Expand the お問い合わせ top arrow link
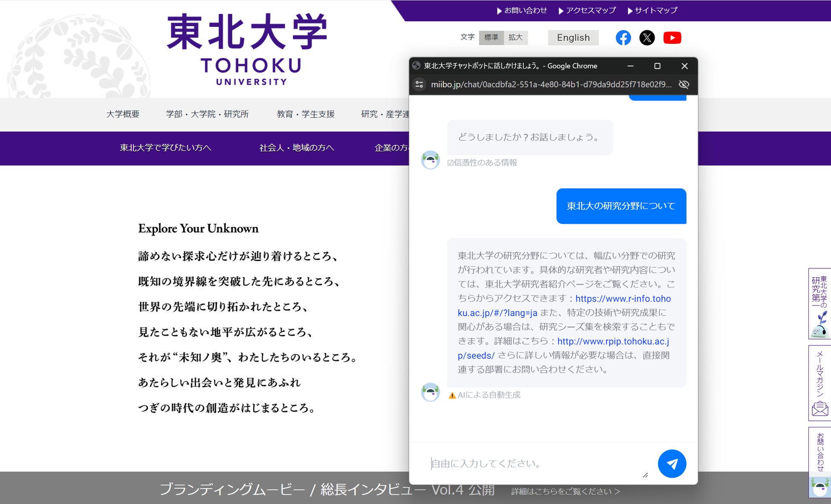Image resolution: width=831 pixels, height=504 pixels. pyautogui.click(x=522, y=10)
